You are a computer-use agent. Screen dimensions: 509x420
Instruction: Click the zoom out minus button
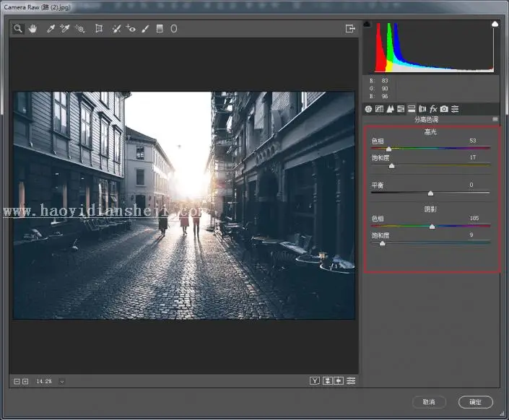pos(17,381)
